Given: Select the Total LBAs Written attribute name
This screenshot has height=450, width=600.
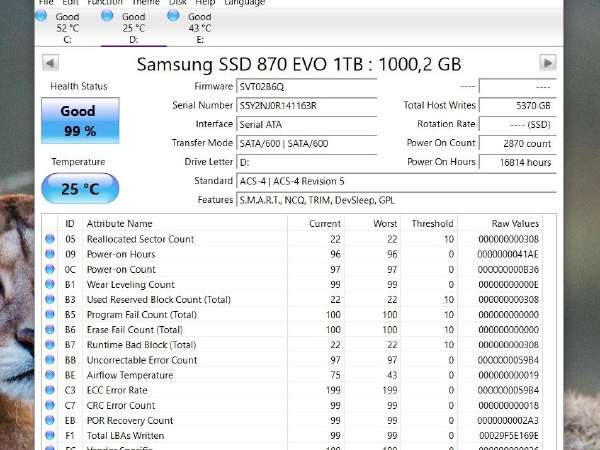Looking at the screenshot, I should pos(125,435).
